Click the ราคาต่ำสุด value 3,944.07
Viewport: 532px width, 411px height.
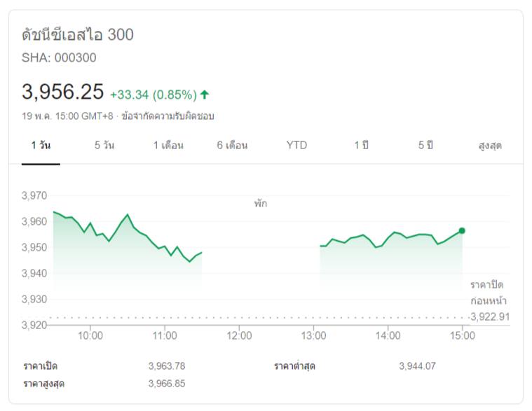tap(418, 365)
